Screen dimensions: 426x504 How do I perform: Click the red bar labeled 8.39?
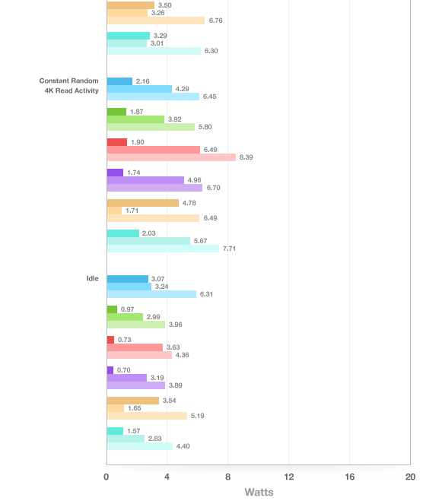(171, 157)
